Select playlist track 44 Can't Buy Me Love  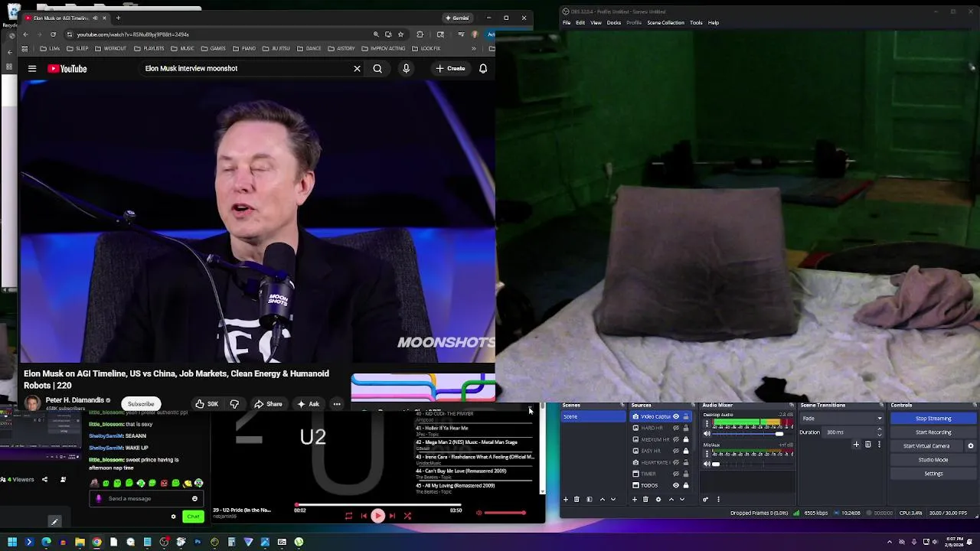pyautogui.click(x=475, y=473)
